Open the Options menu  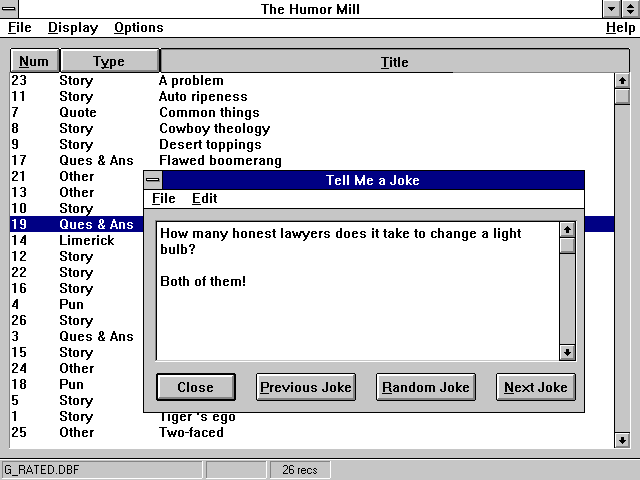pos(138,28)
